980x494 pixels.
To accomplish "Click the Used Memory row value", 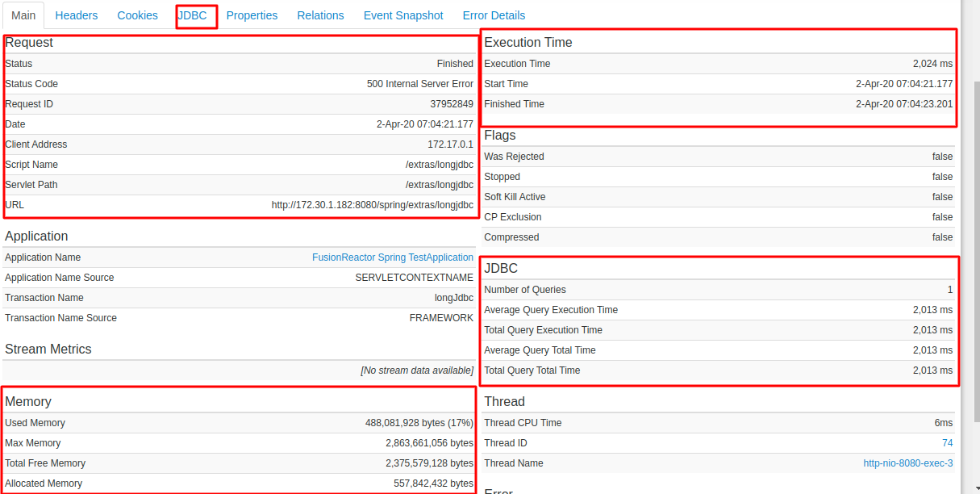I will click(419, 423).
